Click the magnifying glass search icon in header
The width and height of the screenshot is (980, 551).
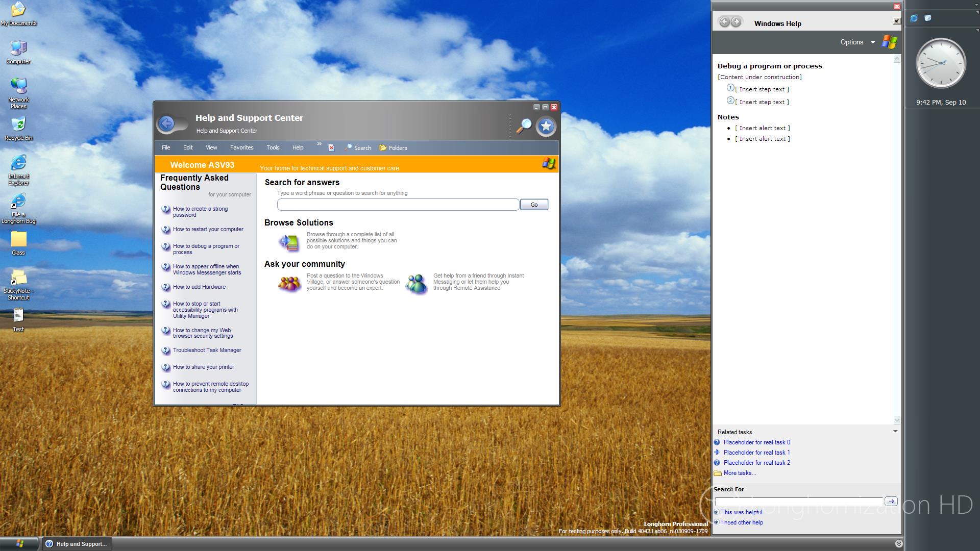pos(524,126)
